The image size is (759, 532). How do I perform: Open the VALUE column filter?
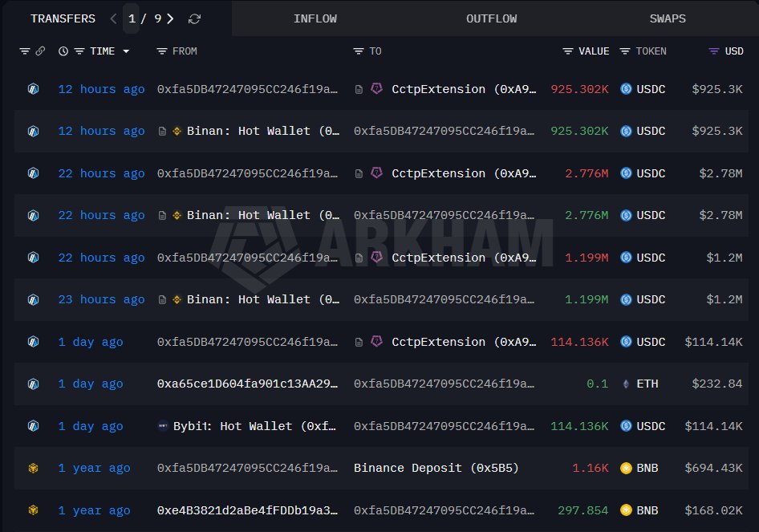[x=568, y=51]
